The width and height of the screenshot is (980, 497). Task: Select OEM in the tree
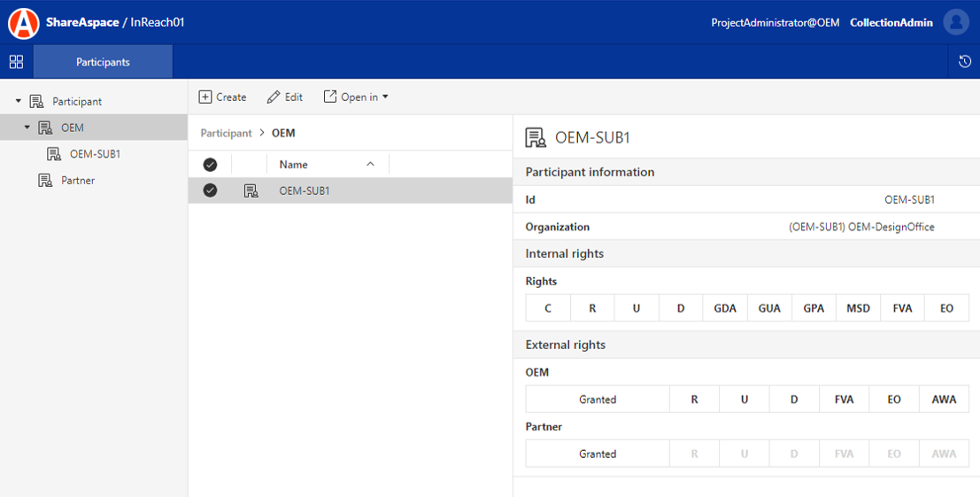click(73, 128)
